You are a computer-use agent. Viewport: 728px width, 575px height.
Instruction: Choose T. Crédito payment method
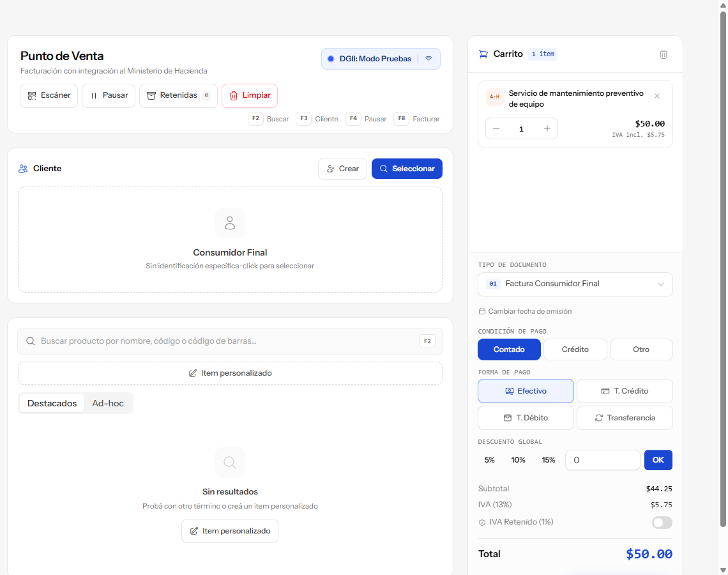point(625,391)
